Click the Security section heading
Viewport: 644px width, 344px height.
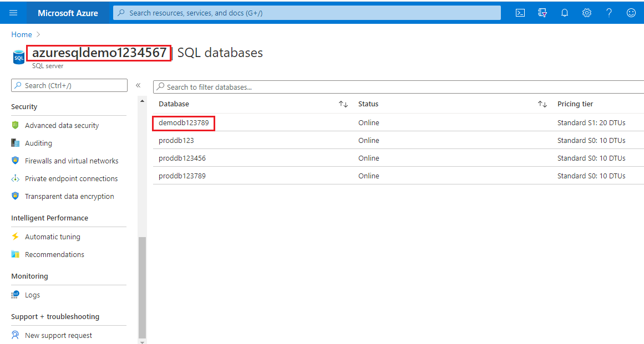pyautogui.click(x=24, y=106)
